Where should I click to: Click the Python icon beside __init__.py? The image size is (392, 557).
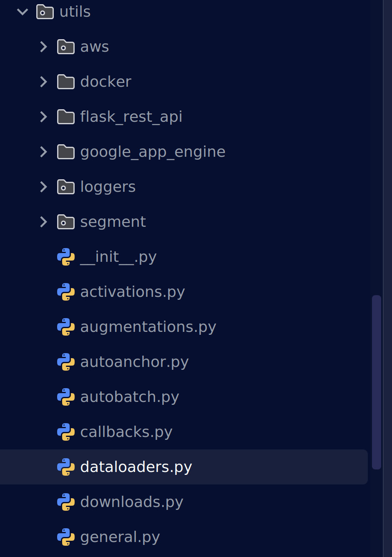coord(66,257)
